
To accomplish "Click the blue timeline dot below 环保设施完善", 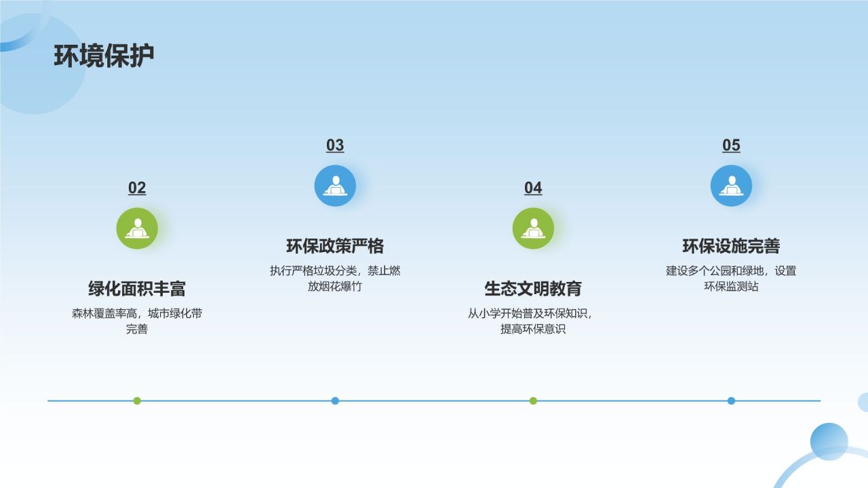I will [x=731, y=401].
